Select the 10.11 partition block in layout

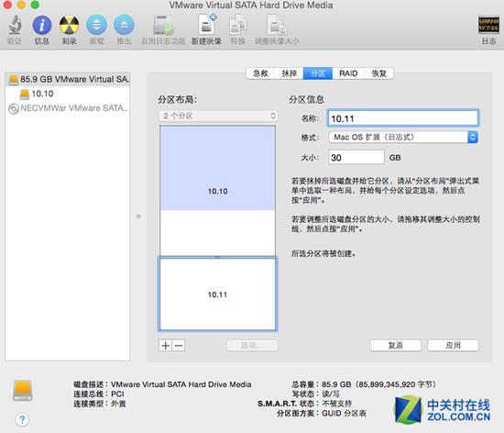(217, 294)
